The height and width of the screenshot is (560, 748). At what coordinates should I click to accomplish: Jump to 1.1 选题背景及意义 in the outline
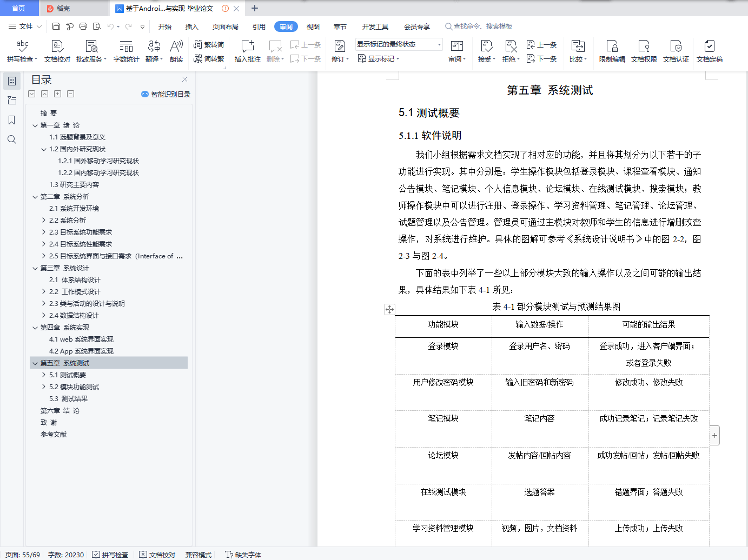77,137
